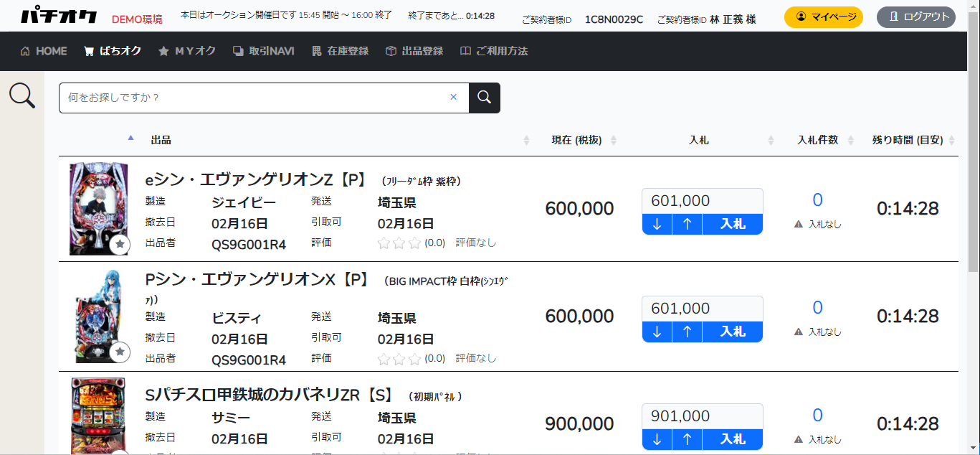This screenshot has width=980, height=455.
Task: Sort by 現在 (税抜) column
Action: pos(576,140)
